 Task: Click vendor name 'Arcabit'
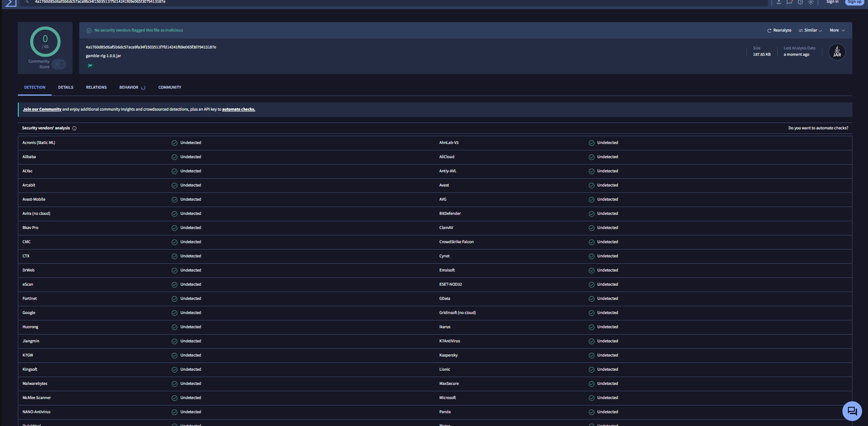pyautogui.click(x=29, y=186)
